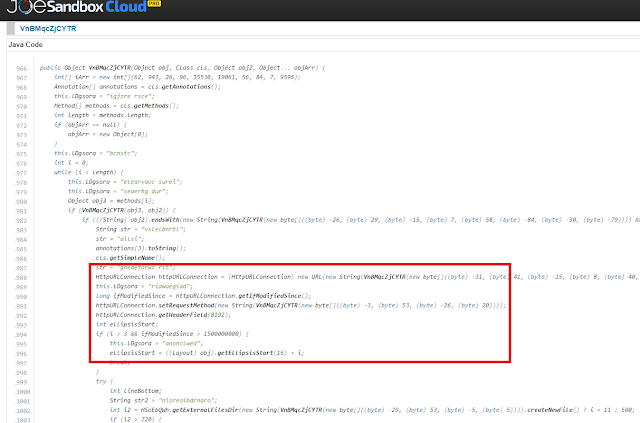The image size is (640, 423).
Task: Click the getExternalFilesDir code line
Action: click(x=372, y=410)
